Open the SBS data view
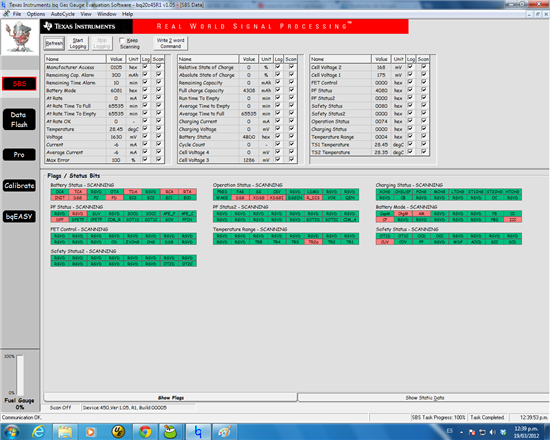The height and width of the screenshot is (440, 550). [x=19, y=84]
